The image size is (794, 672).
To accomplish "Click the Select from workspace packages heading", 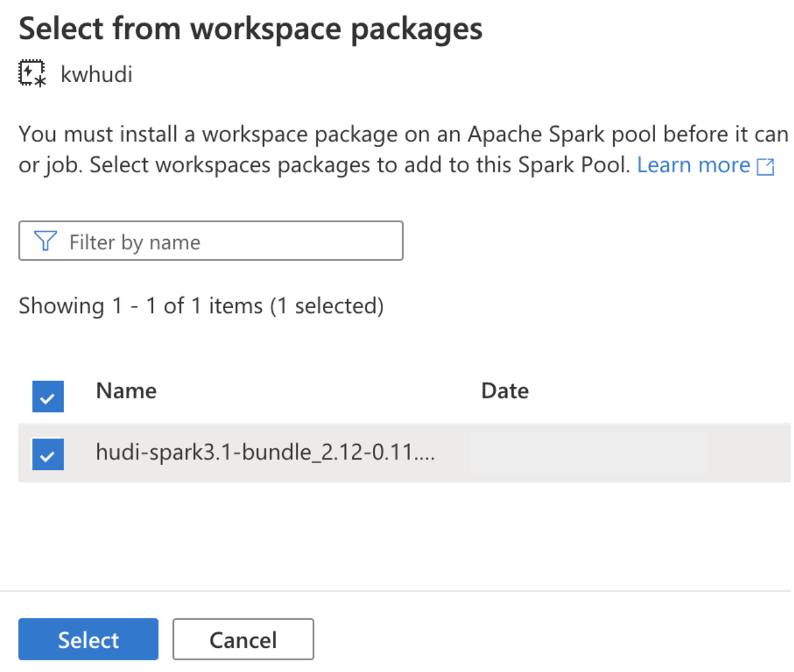I will point(251,29).
